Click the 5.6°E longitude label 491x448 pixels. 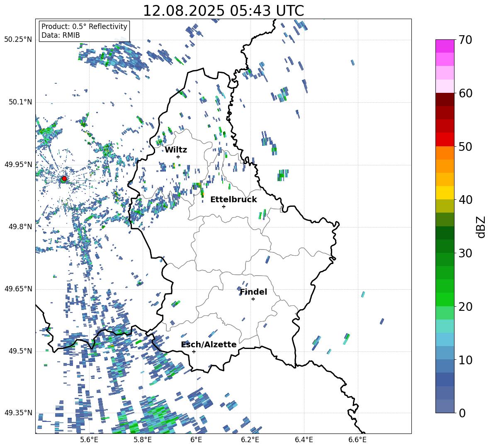coord(89,440)
